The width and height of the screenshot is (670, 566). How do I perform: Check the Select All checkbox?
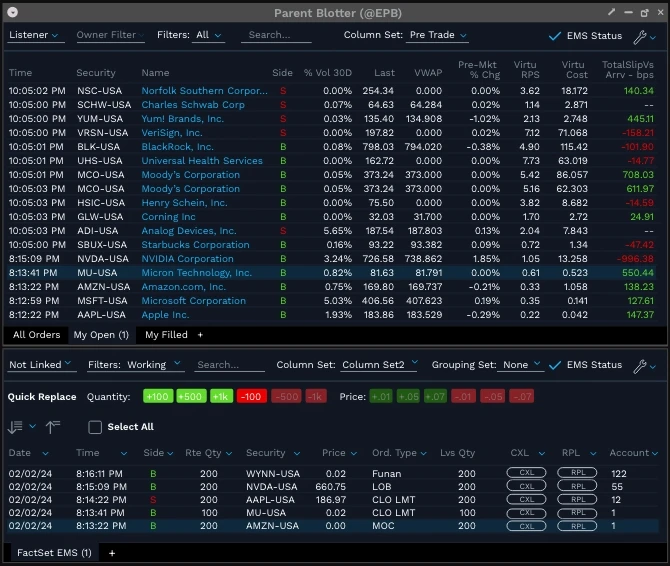[x=95, y=427]
